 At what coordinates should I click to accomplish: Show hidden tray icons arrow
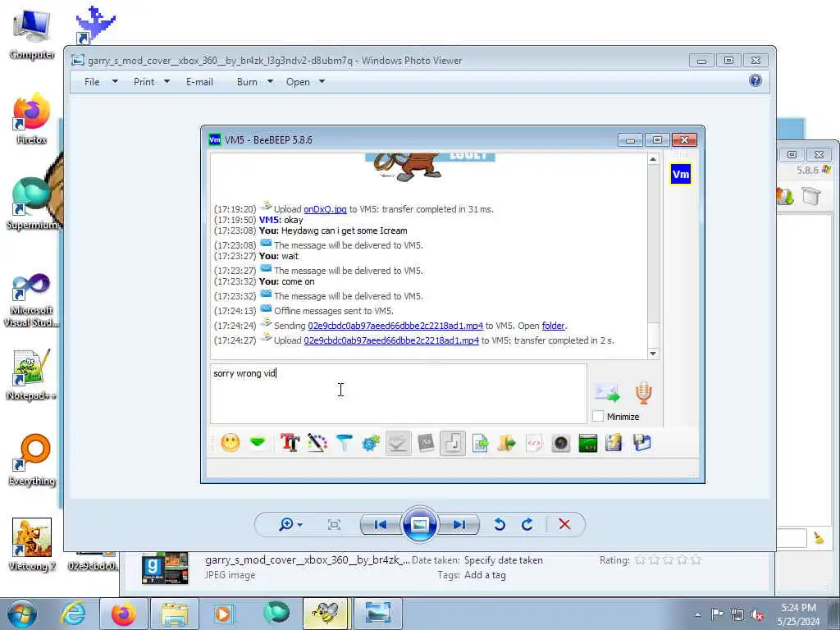(697, 614)
